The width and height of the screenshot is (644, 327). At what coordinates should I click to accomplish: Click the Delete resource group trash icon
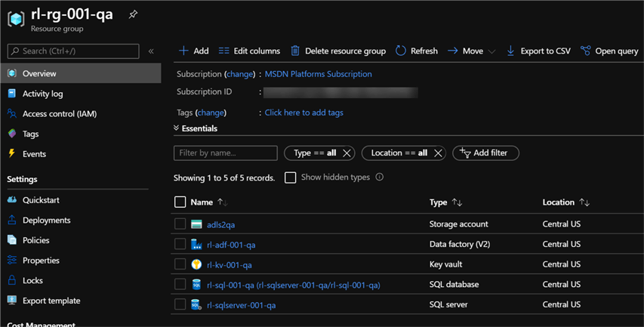pos(295,51)
